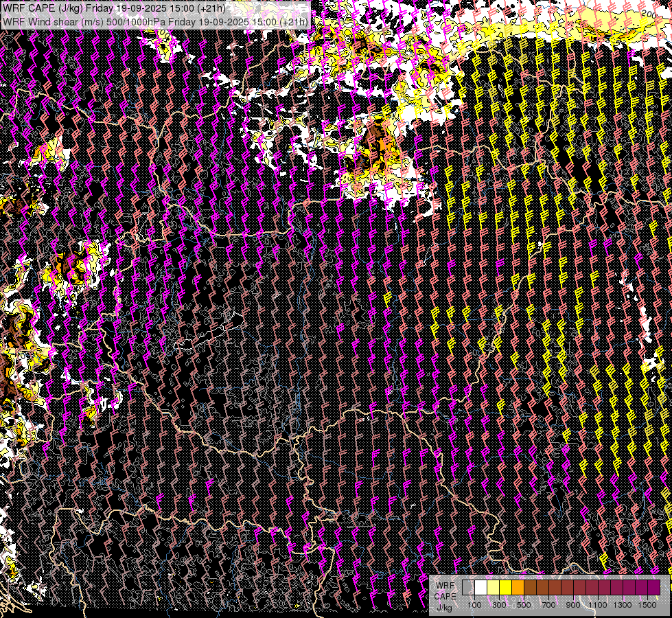
Task: Click the 'WRF CAPE (J/kg)' title line
Action: point(113,8)
